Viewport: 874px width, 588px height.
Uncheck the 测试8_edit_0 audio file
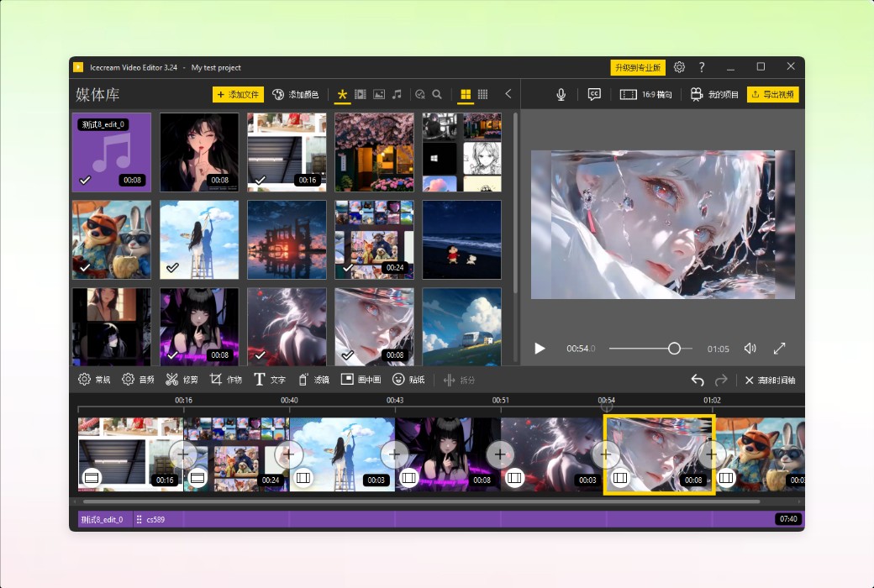pos(84,179)
